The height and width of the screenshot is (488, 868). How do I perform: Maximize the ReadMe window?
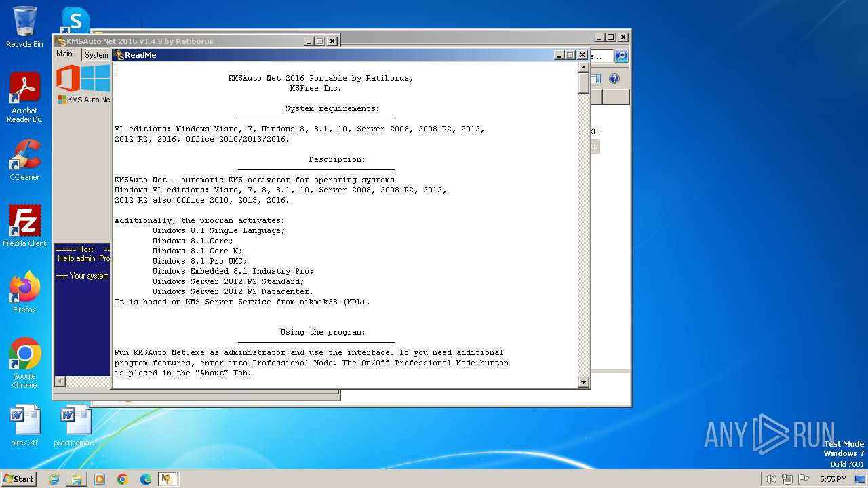point(570,55)
